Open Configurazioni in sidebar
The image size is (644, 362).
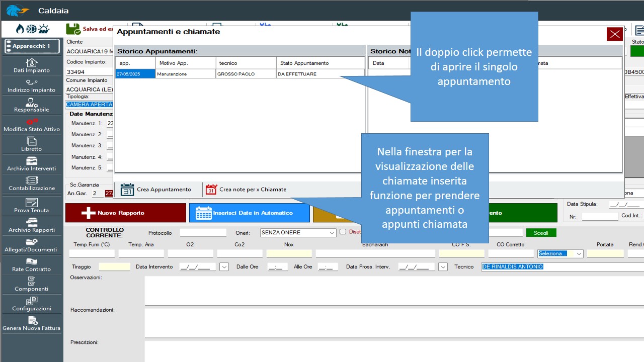click(32, 304)
